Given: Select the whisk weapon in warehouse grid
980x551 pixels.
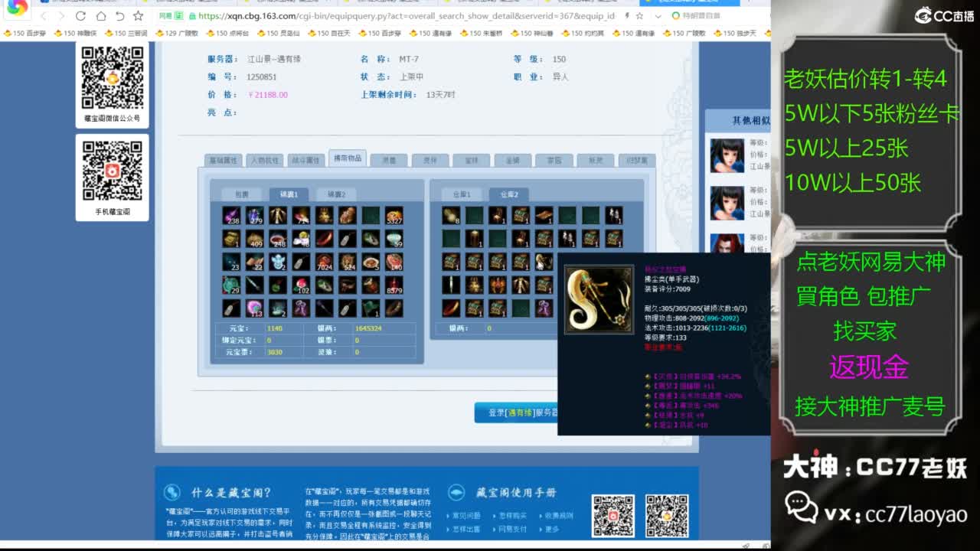Looking at the screenshot, I should (x=544, y=262).
